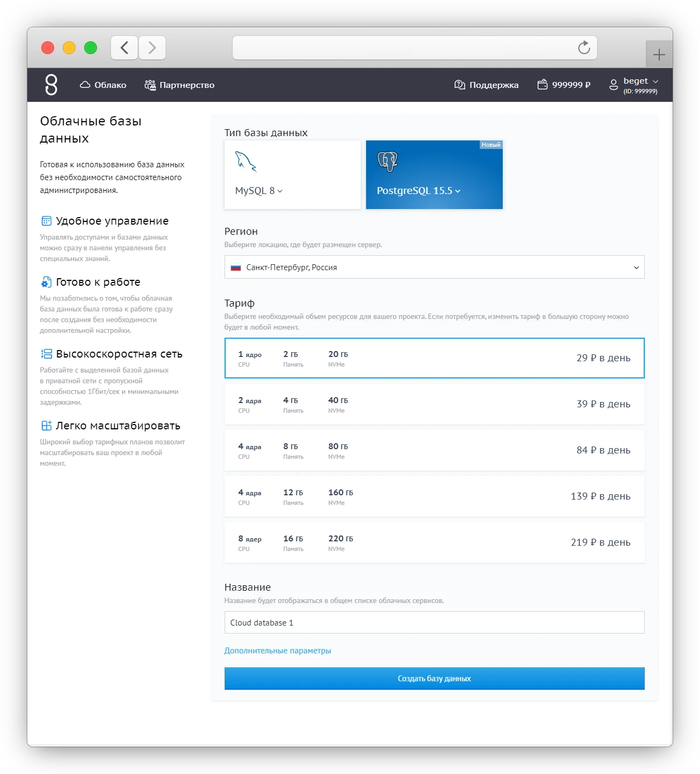The height and width of the screenshot is (774, 700).
Task: Click the Beget logo in the navbar
Action: coord(51,85)
